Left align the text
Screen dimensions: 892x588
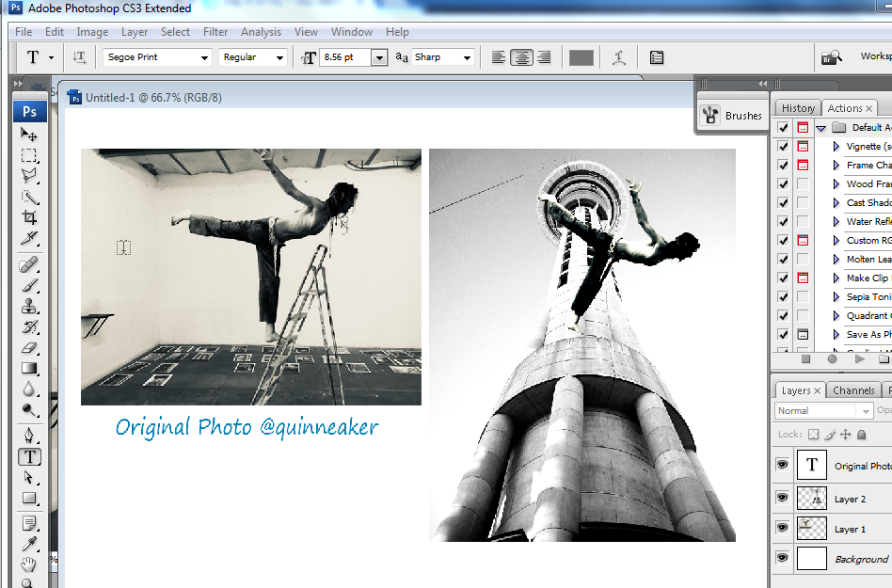[499, 57]
